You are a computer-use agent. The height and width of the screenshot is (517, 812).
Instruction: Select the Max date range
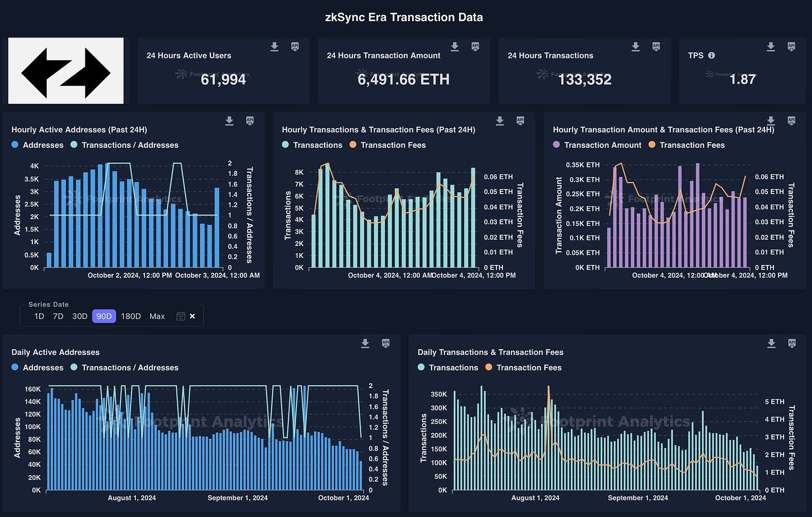tap(157, 316)
